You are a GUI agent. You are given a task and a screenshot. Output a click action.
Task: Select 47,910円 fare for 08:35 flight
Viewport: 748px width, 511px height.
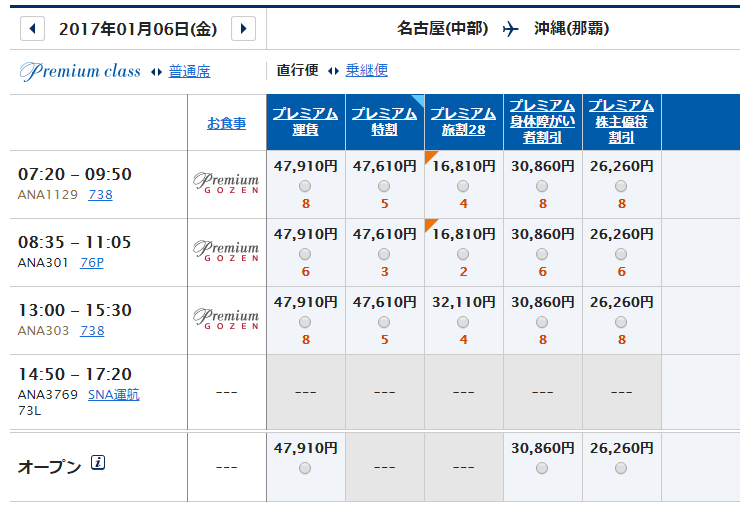305,254
